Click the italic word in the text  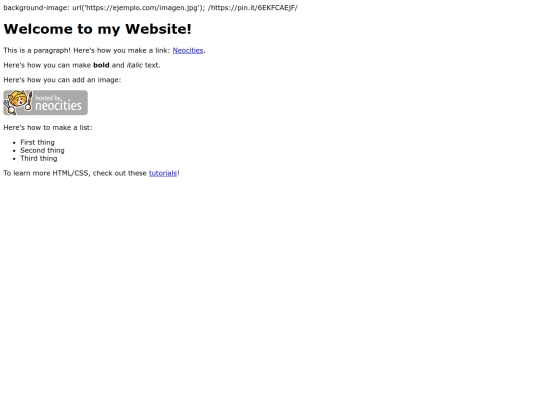point(135,65)
